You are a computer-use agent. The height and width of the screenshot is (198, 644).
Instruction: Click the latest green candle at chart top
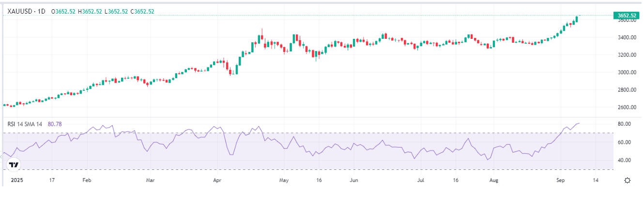576,19
